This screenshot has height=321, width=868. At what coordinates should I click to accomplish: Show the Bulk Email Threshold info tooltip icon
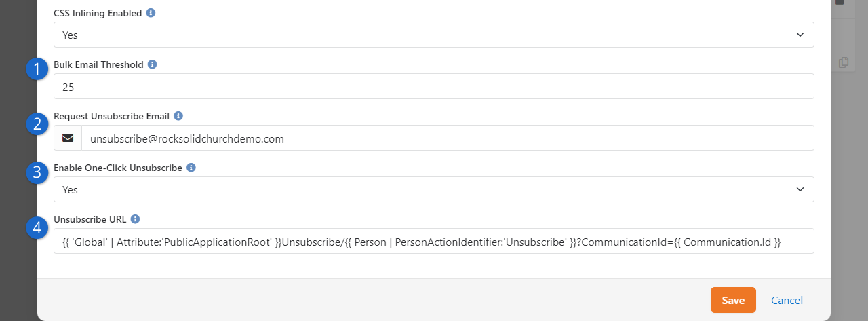[152, 64]
